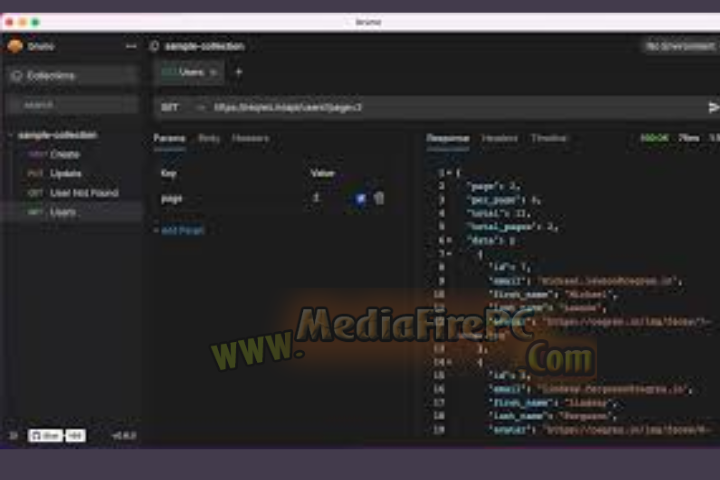Click the Bruno fox logo icon
Viewport: 720px width, 480px height.
pos(15,46)
